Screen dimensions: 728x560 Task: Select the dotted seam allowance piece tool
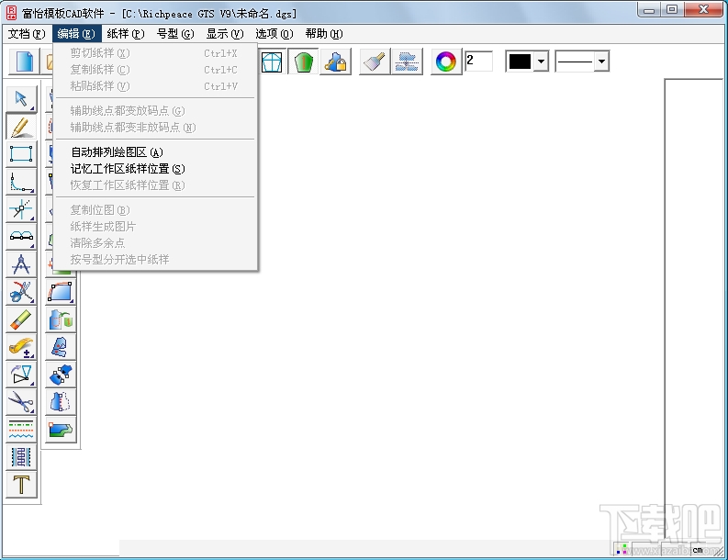coord(61,403)
